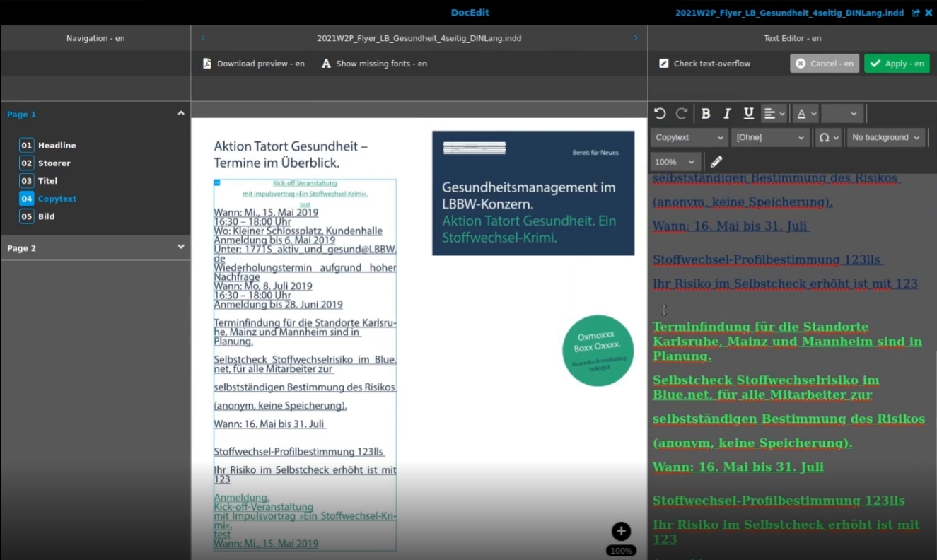Collapse the Page 1 section
The width and height of the screenshot is (937, 560).
pyautogui.click(x=181, y=113)
